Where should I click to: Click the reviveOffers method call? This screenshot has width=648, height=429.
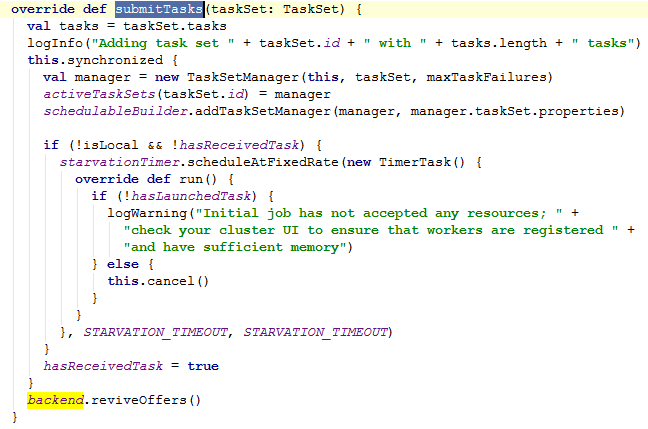pyautogui.click(x=138, y=400)
